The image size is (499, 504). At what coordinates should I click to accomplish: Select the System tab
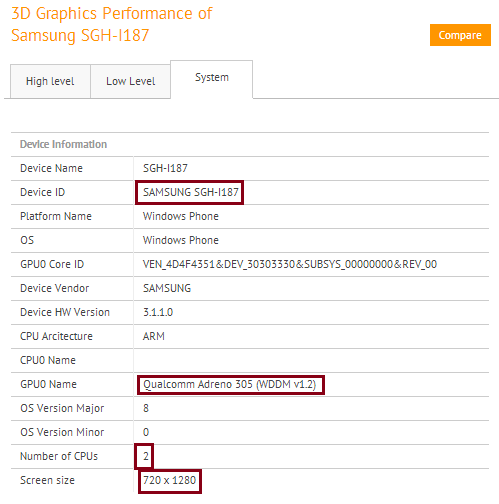[x=212, y=79]
